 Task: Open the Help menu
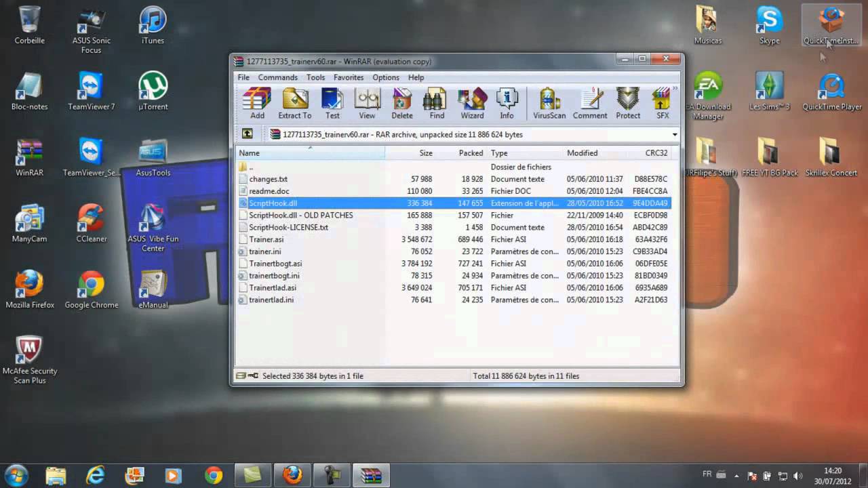416,77
